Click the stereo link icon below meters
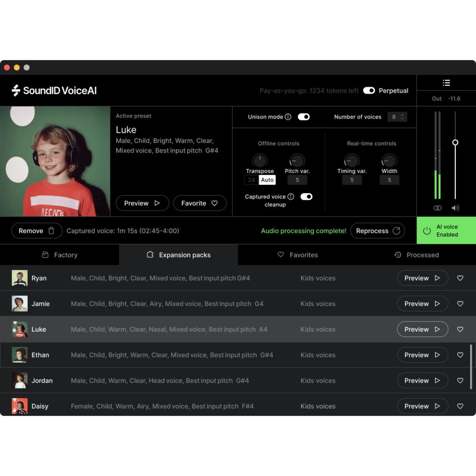 pyautogui.click(x=438, y=208)
